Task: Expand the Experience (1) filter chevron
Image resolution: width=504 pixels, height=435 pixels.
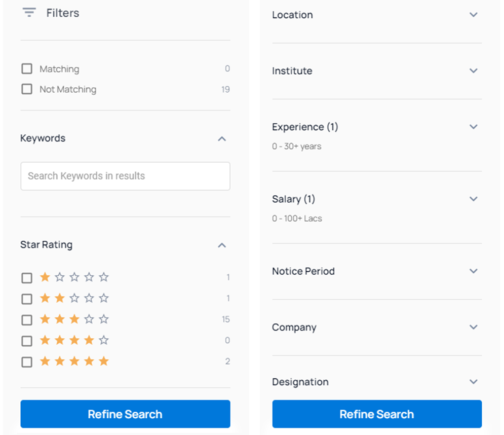Action: (x=474, y=126)
